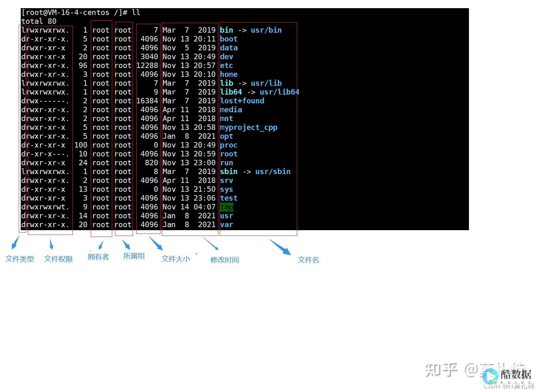Select the 'lib64' symlink name
This screenshot has width=539, height=392.
point(231,92)
